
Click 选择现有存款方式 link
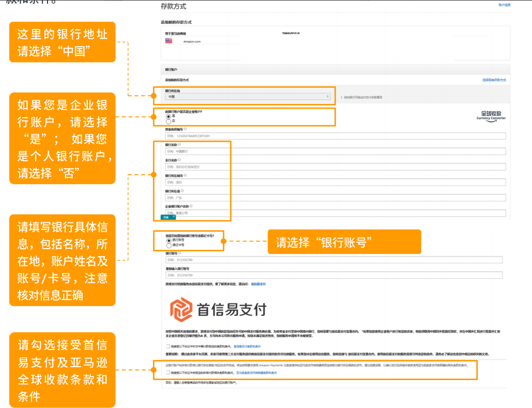coord(494,80)
